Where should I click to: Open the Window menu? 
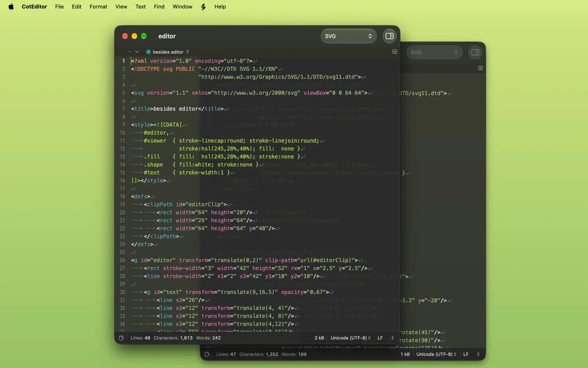pos(183,7)
